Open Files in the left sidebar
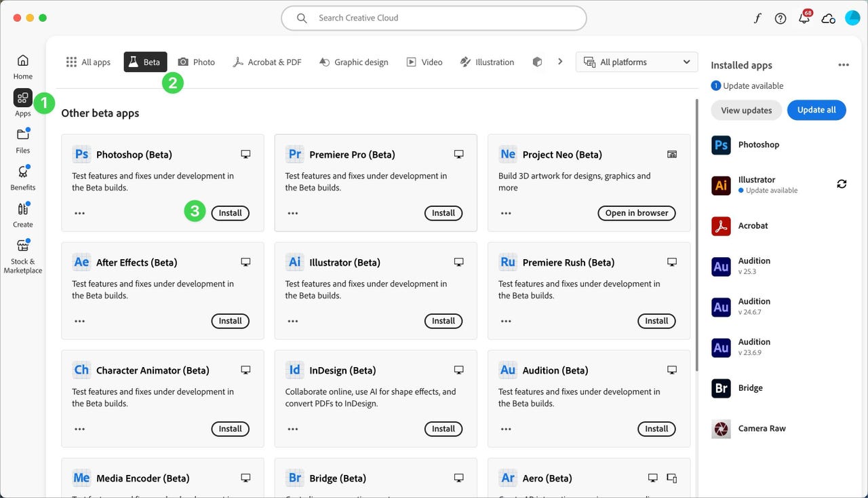 point(22,139)
